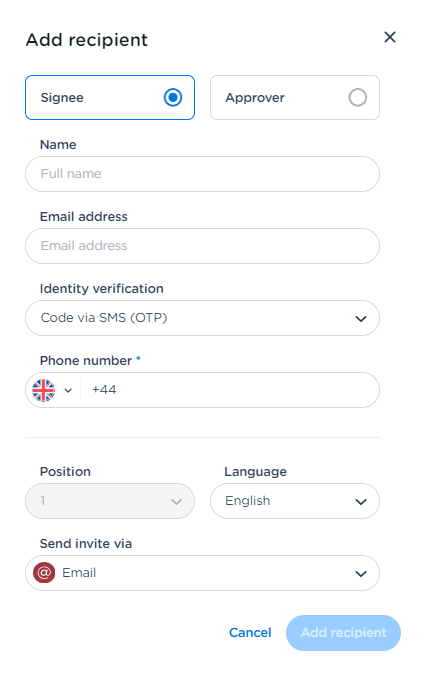Click the Cancel link

coord(250,633)
